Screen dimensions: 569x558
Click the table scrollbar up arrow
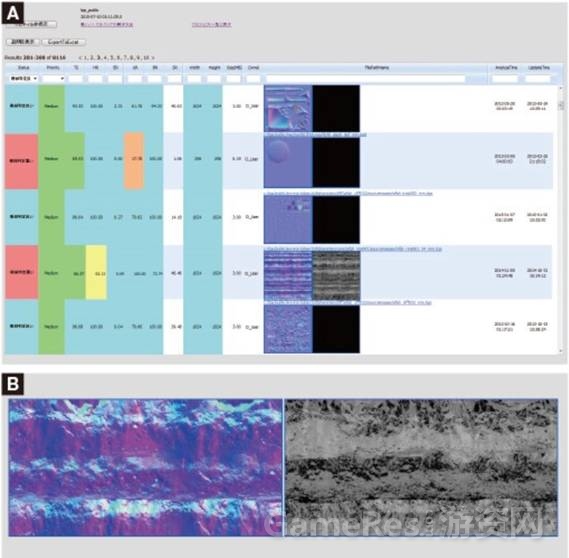click(561, 88)
